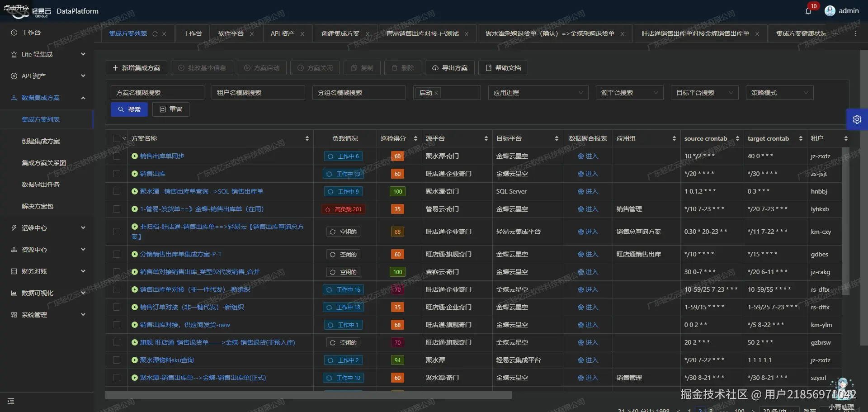Check the checkbox for the 销售出库 row
The image size is (868, 412).
[116, 174]
